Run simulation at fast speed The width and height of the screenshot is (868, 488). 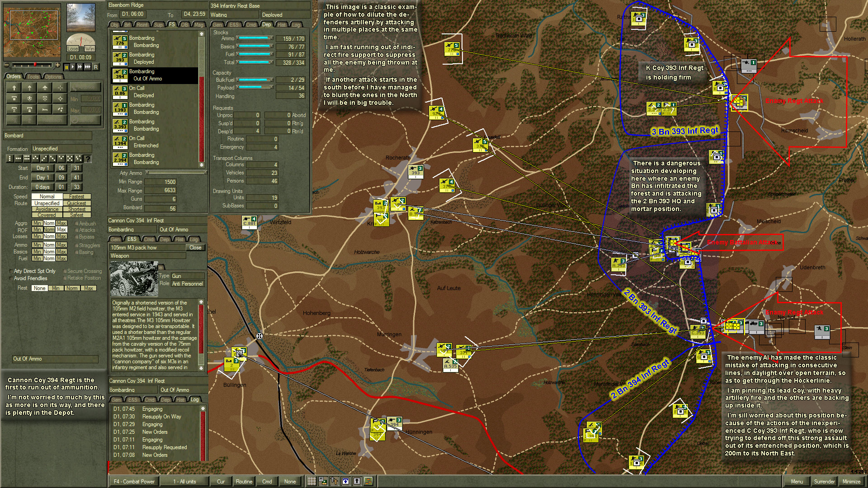click(80, 67)
